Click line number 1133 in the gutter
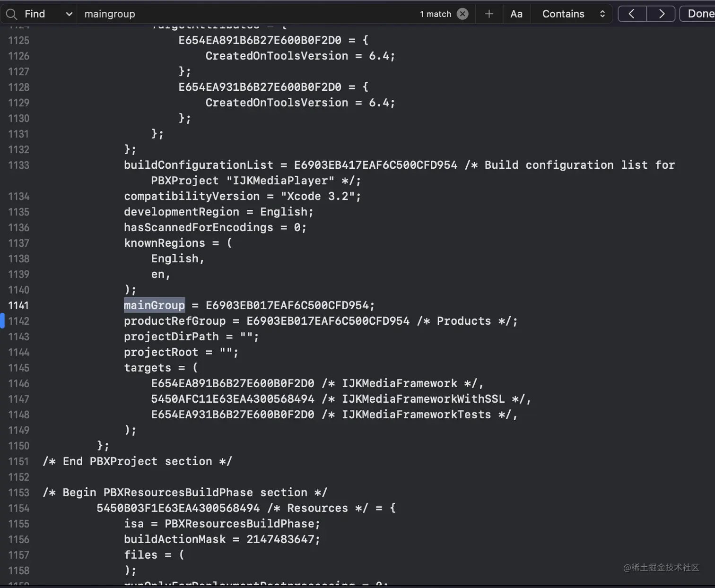The width and height of the screenshot is (715, 588). [x=18, y=165]
